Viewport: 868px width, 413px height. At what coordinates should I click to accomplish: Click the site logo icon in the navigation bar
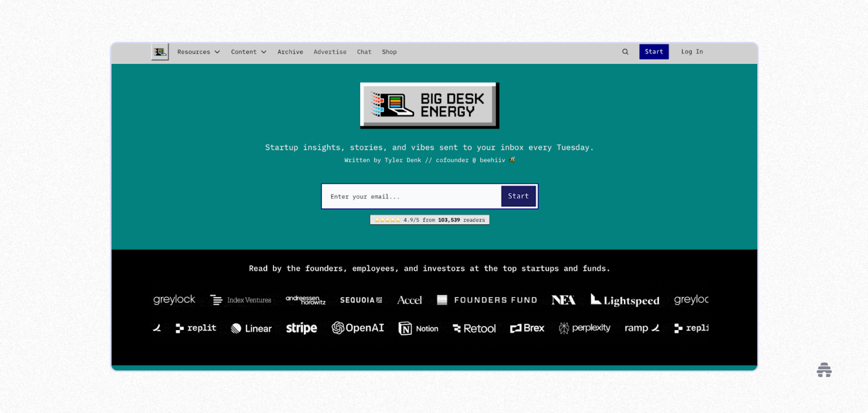pos(159,52)
